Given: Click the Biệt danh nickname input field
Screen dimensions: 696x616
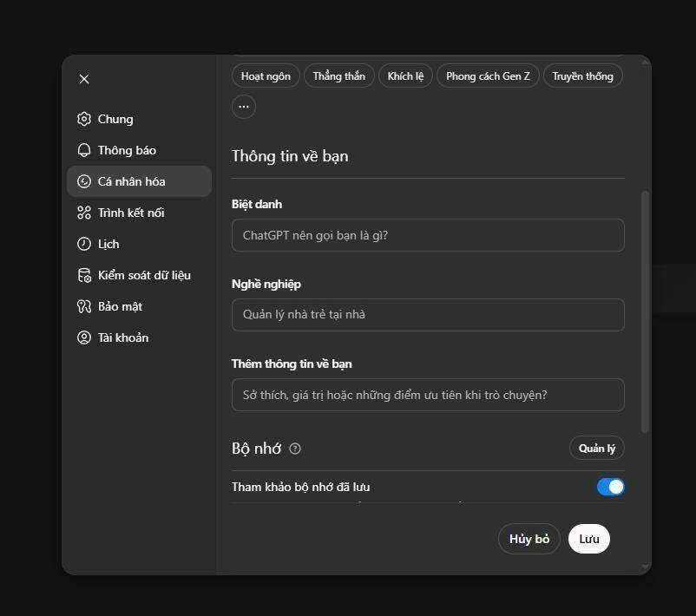Looking at the screenshot, I should [x=428, y=235].
